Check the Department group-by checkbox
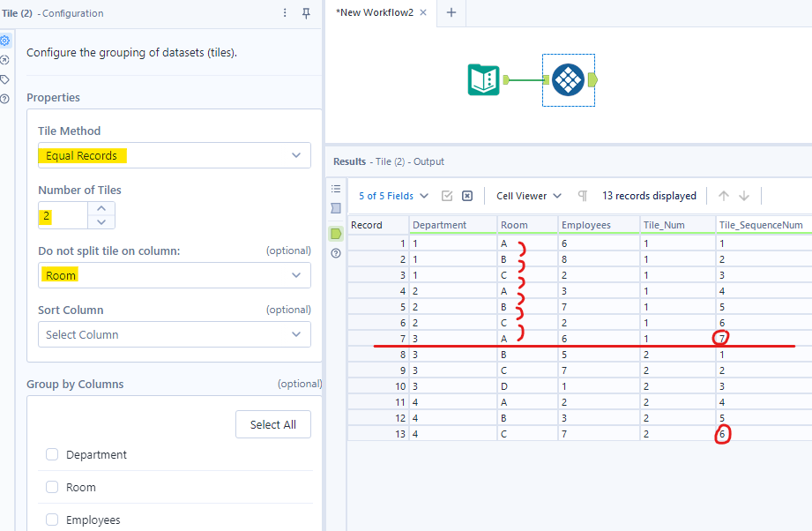 pyautogui.click(x=52, y=455)
